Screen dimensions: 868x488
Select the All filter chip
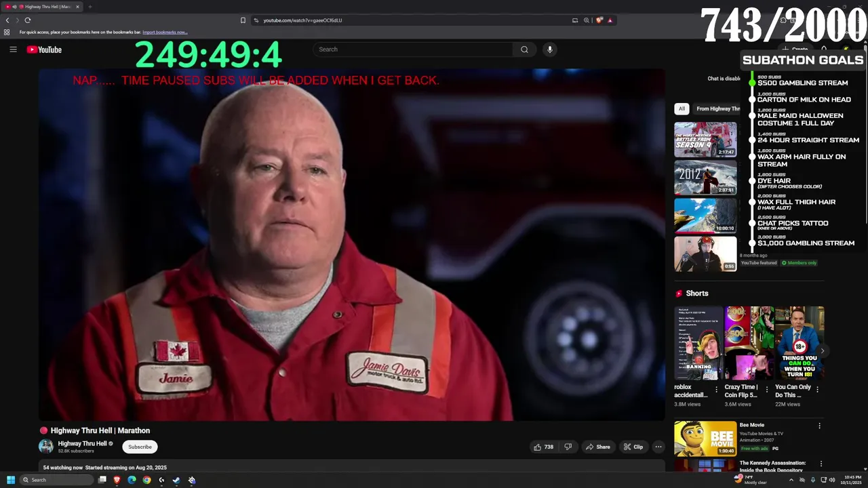click(682, 108)
